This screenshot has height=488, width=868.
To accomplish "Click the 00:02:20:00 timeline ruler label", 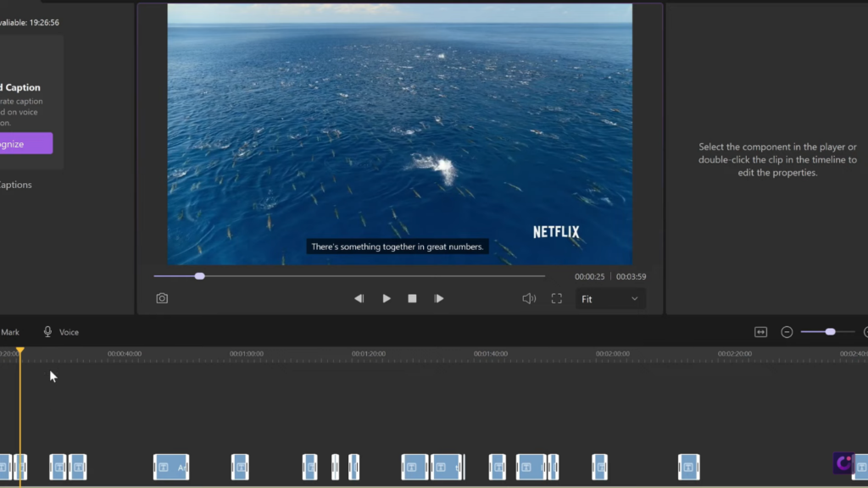I will pyautogui.click(x=735, y=353).
